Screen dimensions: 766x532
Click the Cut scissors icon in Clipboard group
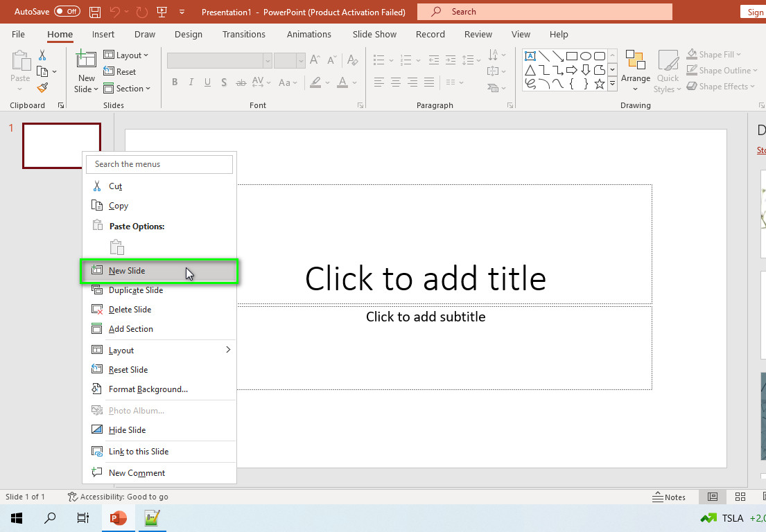point(42,55)
